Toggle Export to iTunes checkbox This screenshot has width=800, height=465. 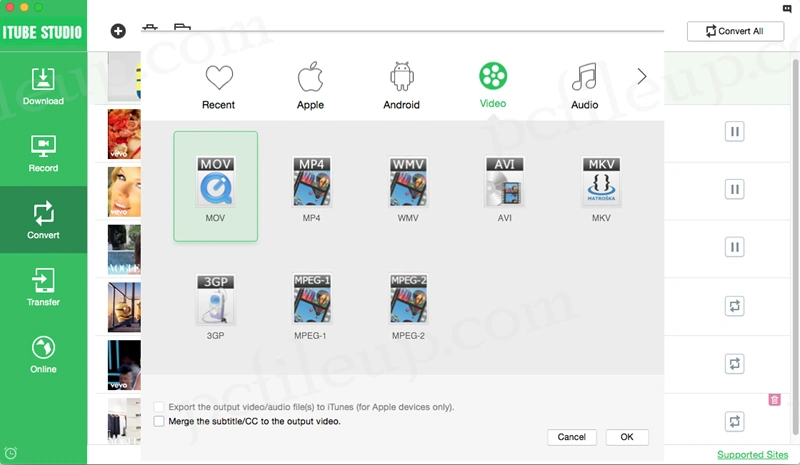[x=160, y=407]
